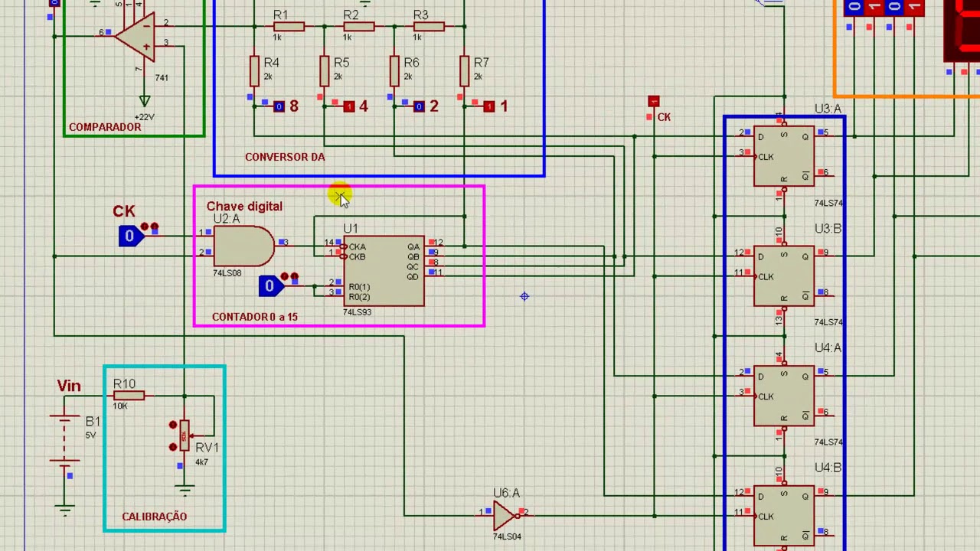The width and height of the screenshot is (980, 551).
Task: Select the 741 op-amp triangle
Action: pos(136,36)
